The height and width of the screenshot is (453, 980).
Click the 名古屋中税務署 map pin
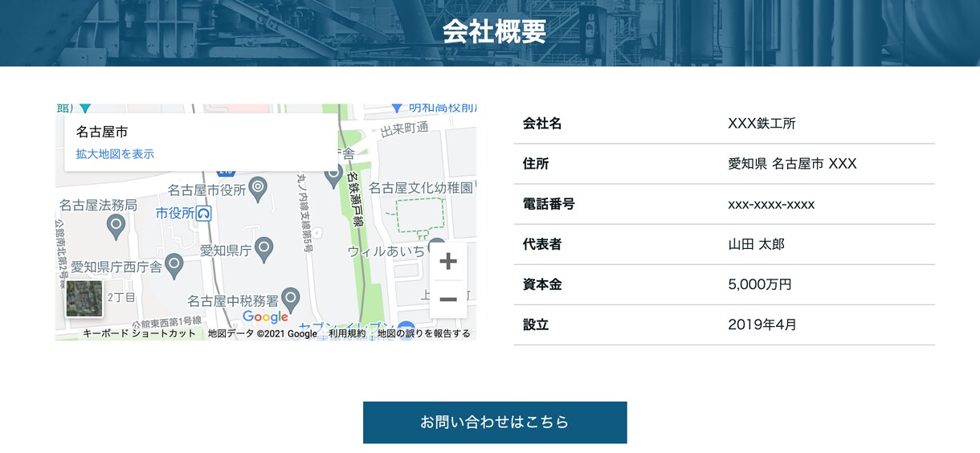click(291, 300)
